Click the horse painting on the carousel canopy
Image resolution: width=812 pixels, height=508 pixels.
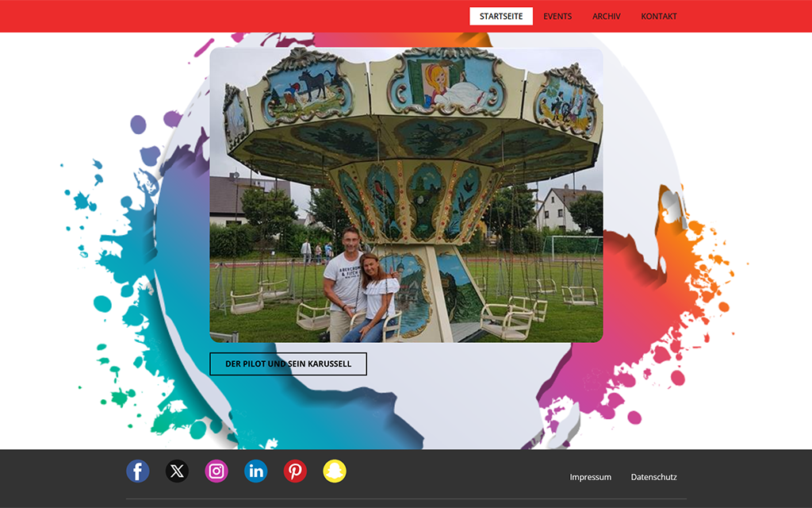(x=307, y=86)
